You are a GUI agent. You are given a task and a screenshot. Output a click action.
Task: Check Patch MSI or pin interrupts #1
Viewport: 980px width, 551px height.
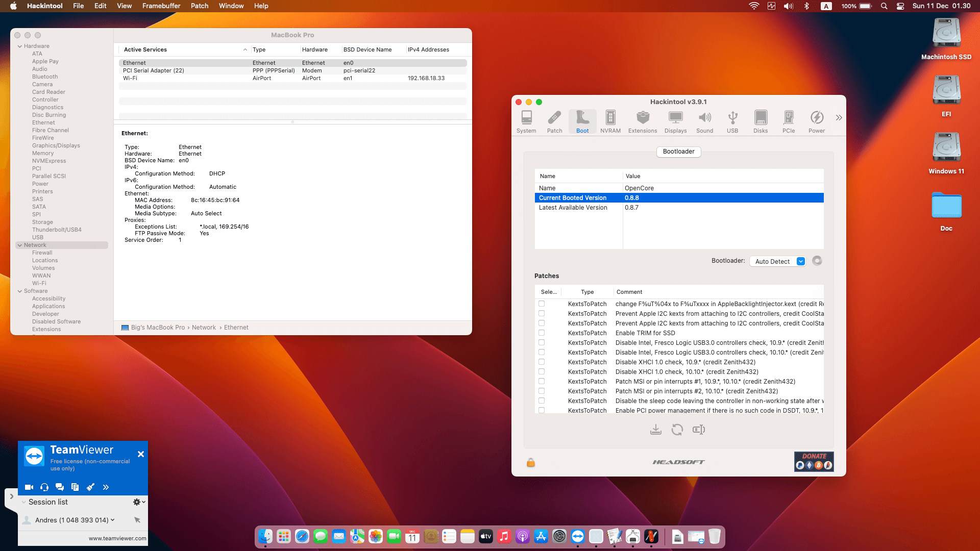click(x=542, y=381)
